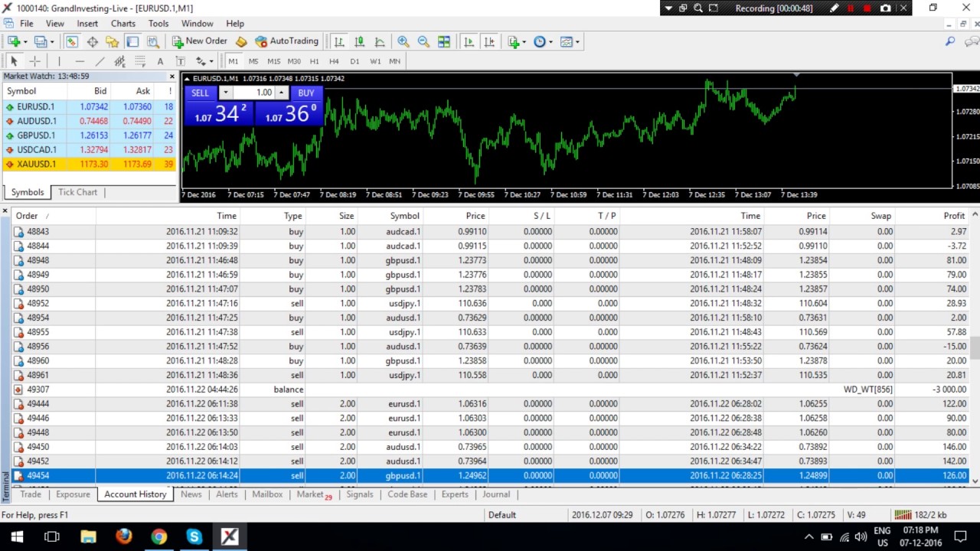This screenshot has height=551, width=980.
Task: Open the Profiles toolbar icon
Action: [x=41, y=42]
